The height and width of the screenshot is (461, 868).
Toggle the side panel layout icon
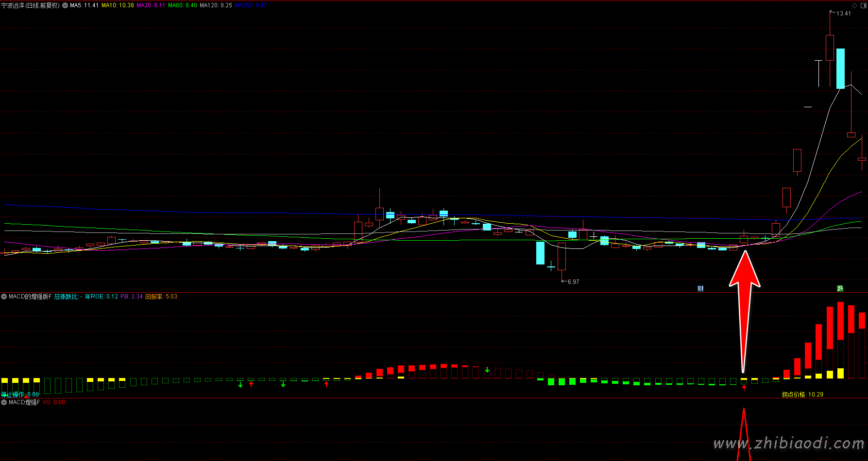pyautogui.click(x=863, y=5)
